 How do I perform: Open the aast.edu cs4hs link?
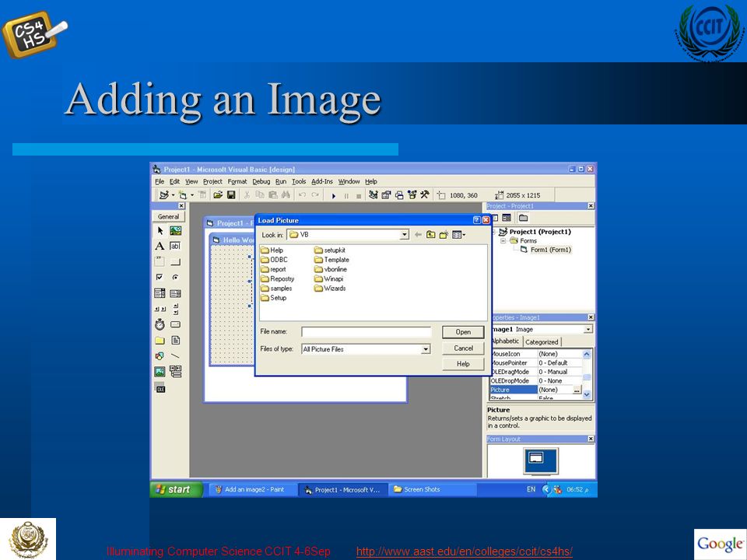[464, 551]
